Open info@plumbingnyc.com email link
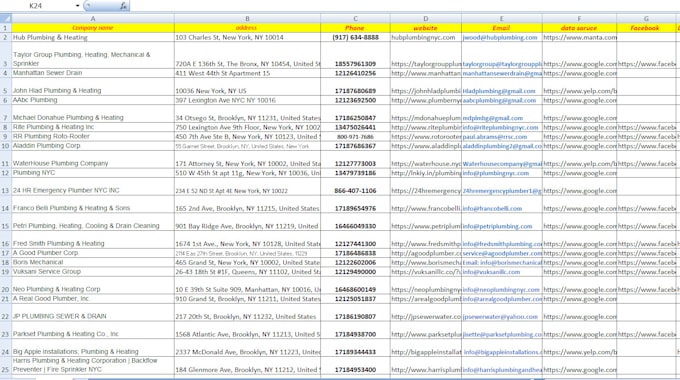The width and height of the screenshot is (680, 380). tap(496, 173)
